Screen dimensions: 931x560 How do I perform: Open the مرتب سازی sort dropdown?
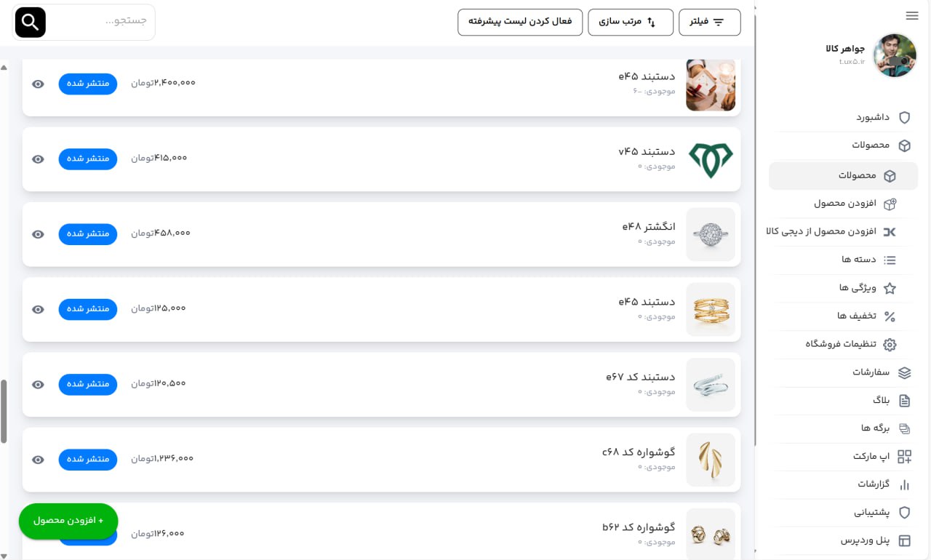630,22
